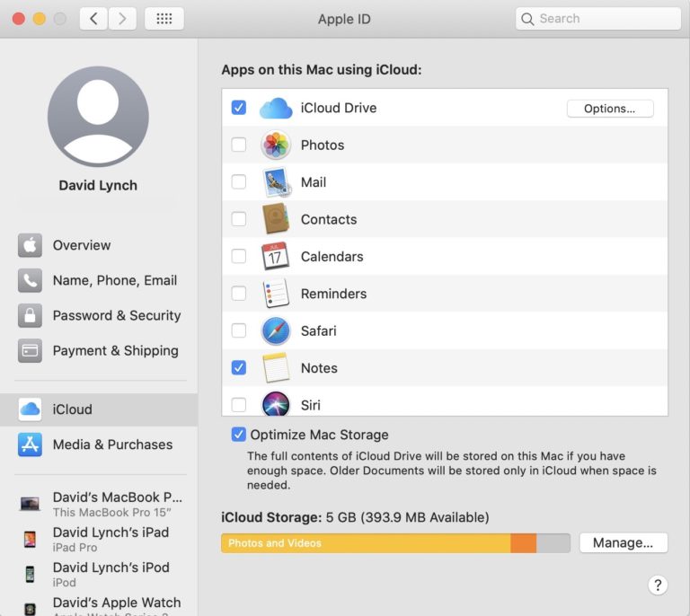Open Payment & Shipping settings
The image size is (690, 616).
click(x=99, y=350)
